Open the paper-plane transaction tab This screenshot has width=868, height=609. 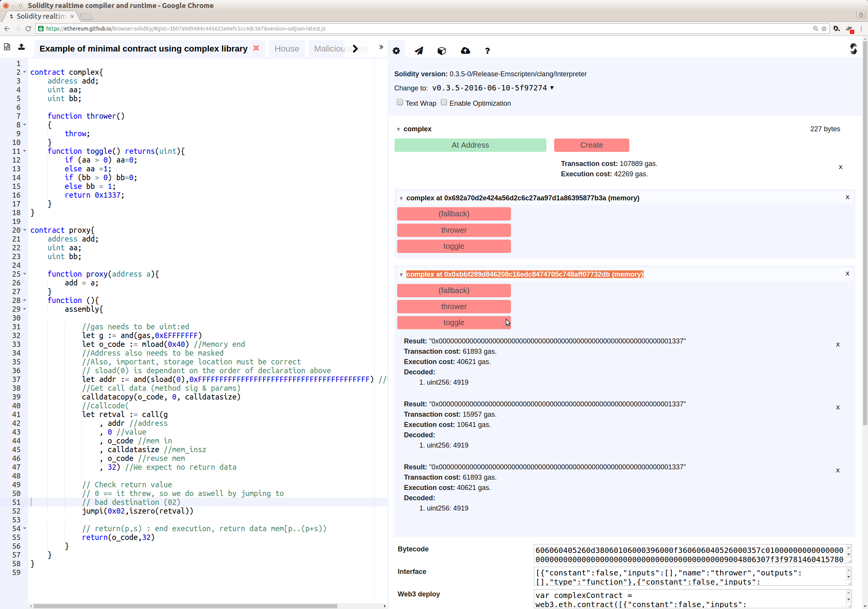419,51
